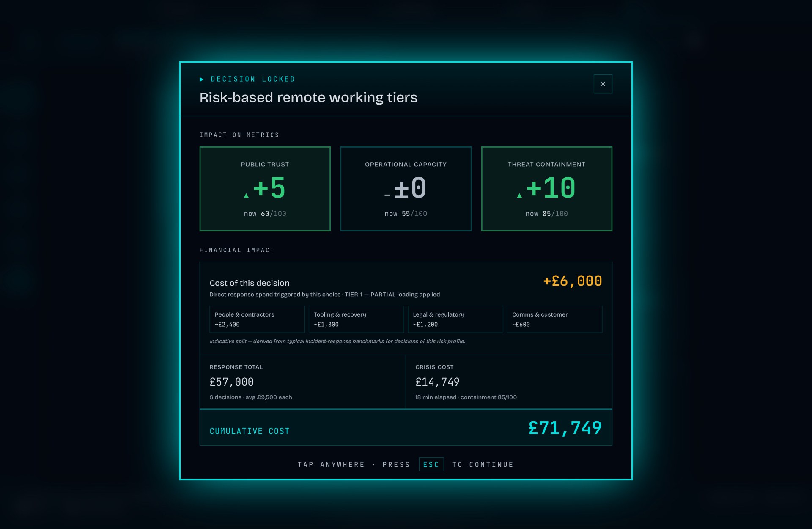This screenshot has height=529, width=812.
Task: Click the Response Total £57,000 value
Action: coord(231,382)
